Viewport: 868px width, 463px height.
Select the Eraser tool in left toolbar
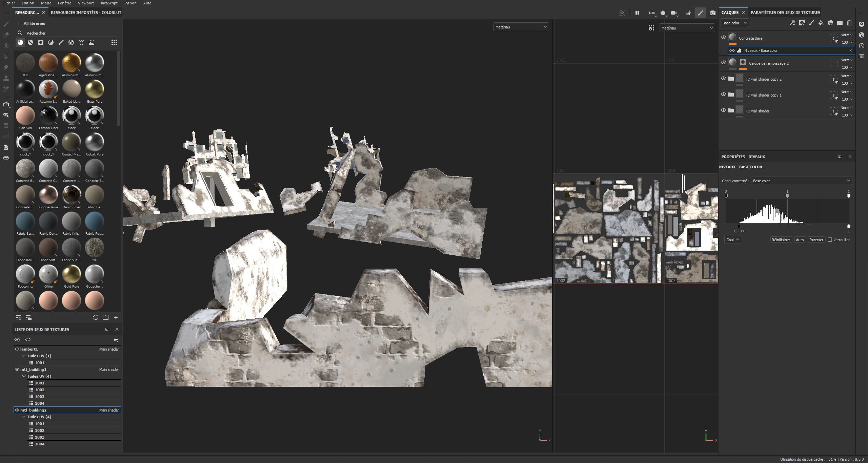point(6,35)
